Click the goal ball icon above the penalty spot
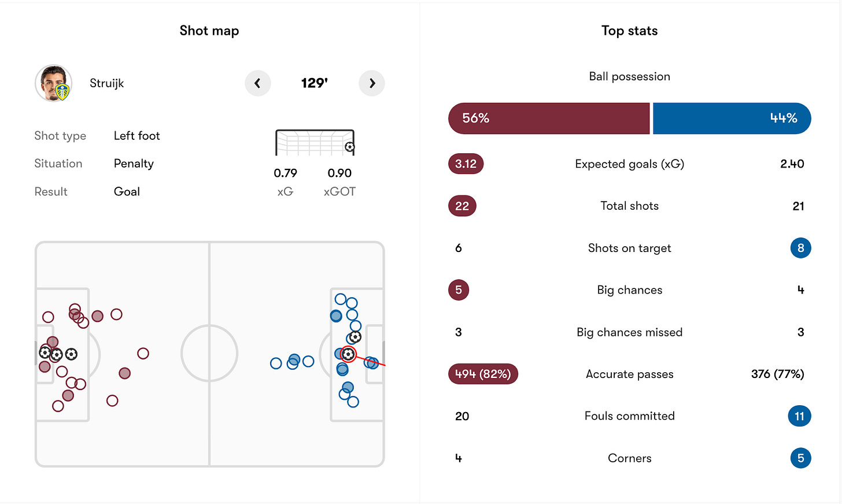Screen dimensions: 842x504 pyautogui.click(x=355, y=336)
